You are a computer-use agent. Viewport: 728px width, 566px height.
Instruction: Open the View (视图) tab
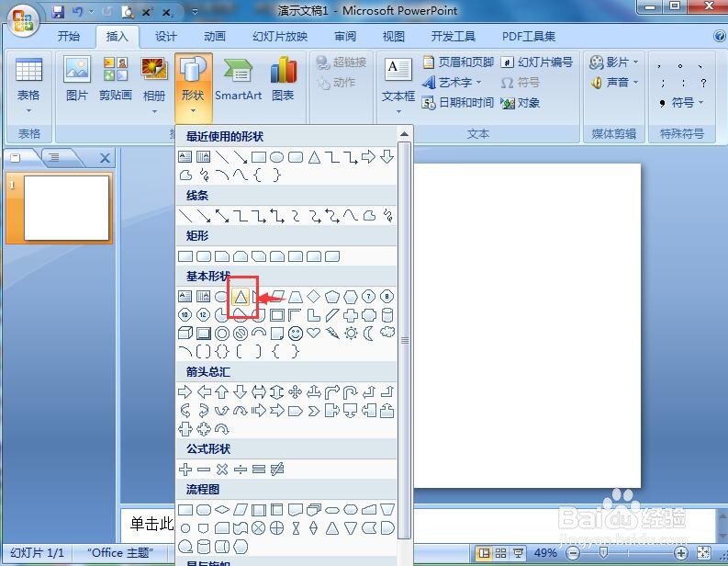(393, 36)
